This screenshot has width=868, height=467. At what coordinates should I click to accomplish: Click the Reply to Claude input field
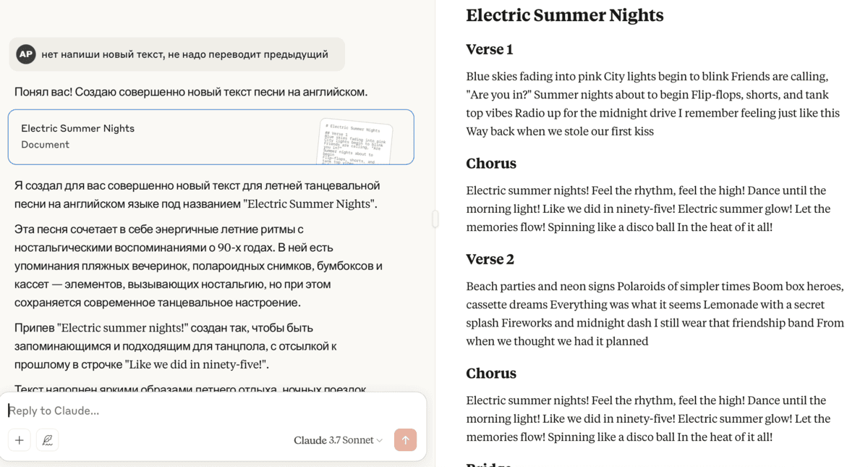[210, 411]
